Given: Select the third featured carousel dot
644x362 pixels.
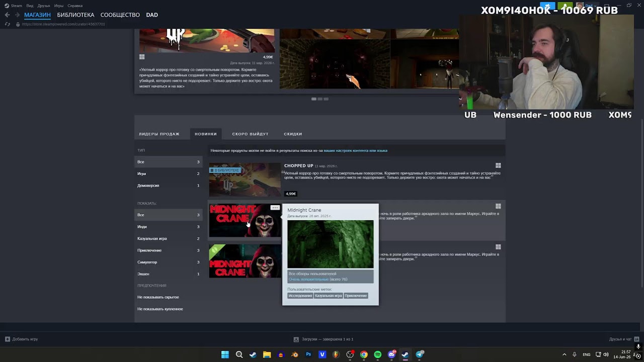Looking at the screenshot, I should click(326, 99).
